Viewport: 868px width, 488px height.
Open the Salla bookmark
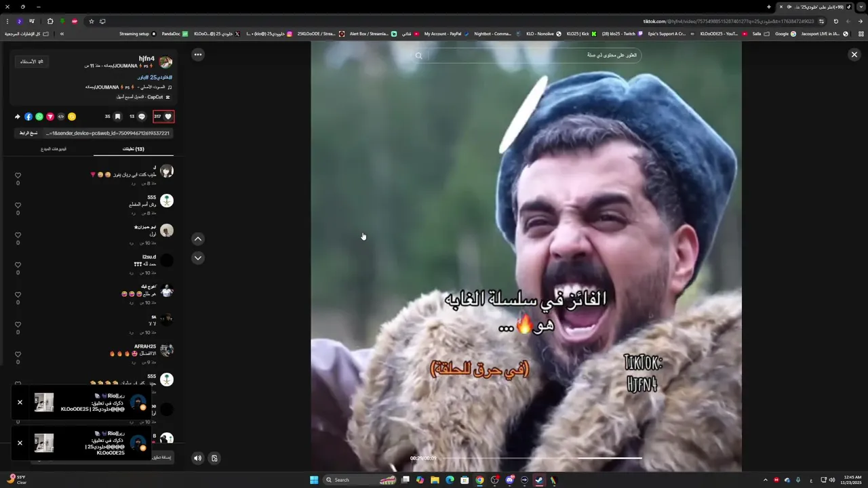pos(760,33)
